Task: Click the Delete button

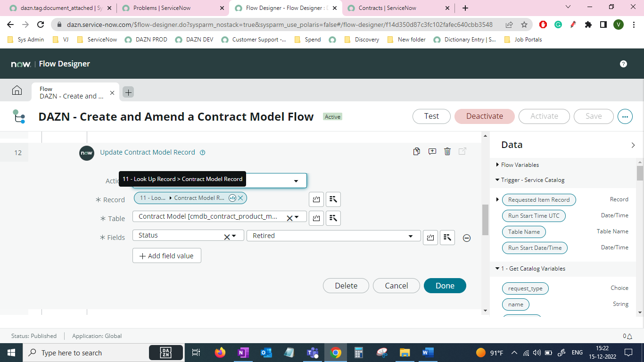Action: click(x=346, y=286)
